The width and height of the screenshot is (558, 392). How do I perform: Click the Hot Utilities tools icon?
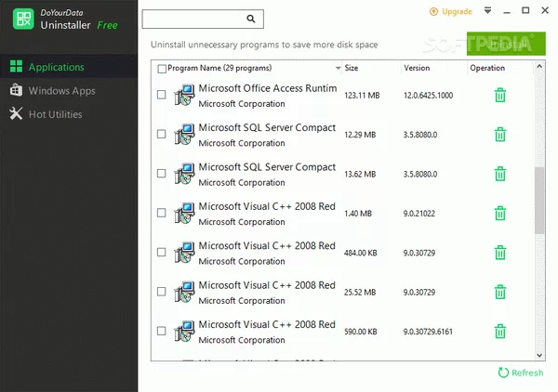coord(16,113)
